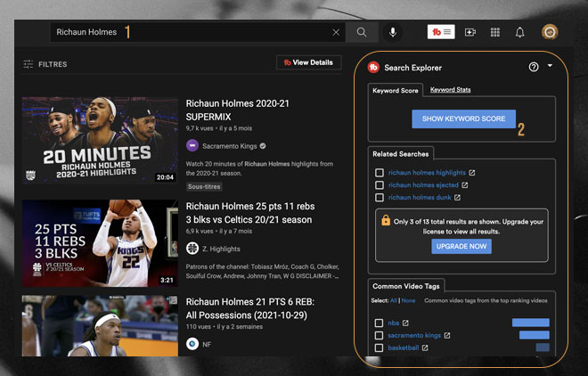Open the TubeBuddy menu icon in header

441,32
